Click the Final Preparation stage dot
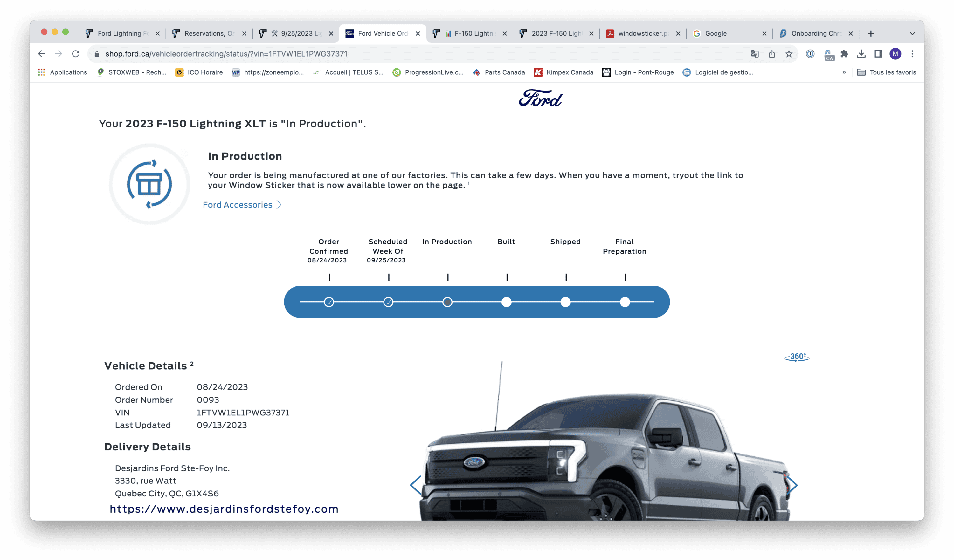The width and height of the screenshot is (954, 560). point(624,302)
